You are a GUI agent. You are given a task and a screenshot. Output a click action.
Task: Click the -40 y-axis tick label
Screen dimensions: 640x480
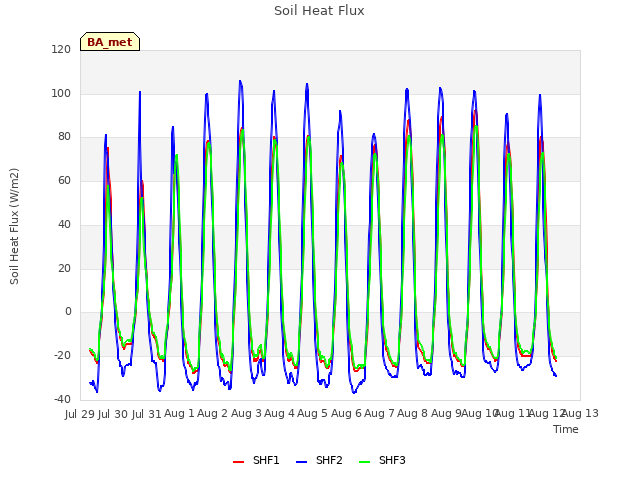point(62,399)
